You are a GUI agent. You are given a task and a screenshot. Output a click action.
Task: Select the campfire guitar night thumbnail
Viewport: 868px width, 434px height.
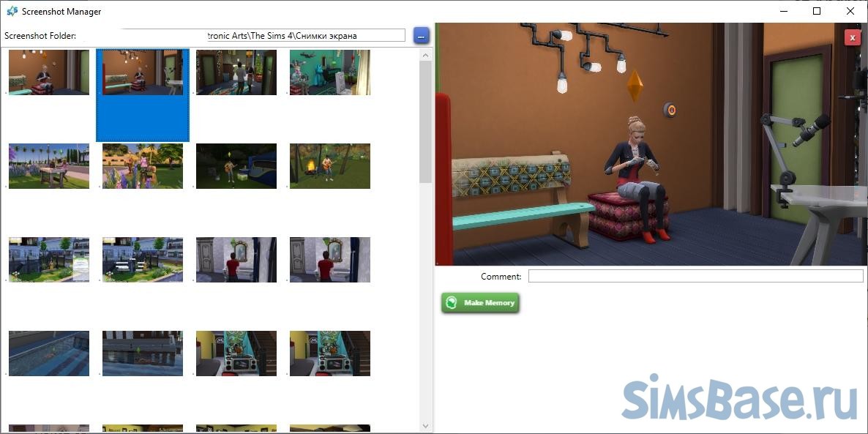click(330, 166)
